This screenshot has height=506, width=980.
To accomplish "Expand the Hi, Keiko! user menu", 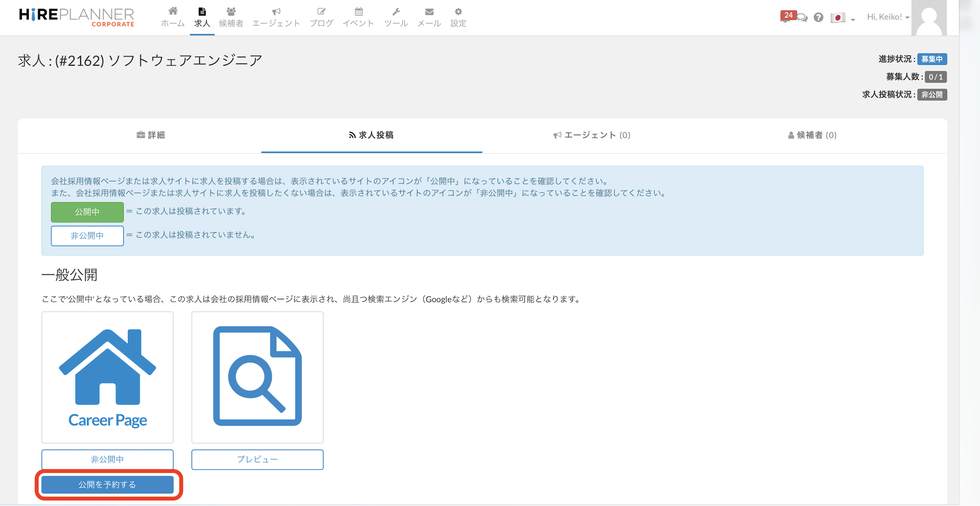I will coord(888,17).
